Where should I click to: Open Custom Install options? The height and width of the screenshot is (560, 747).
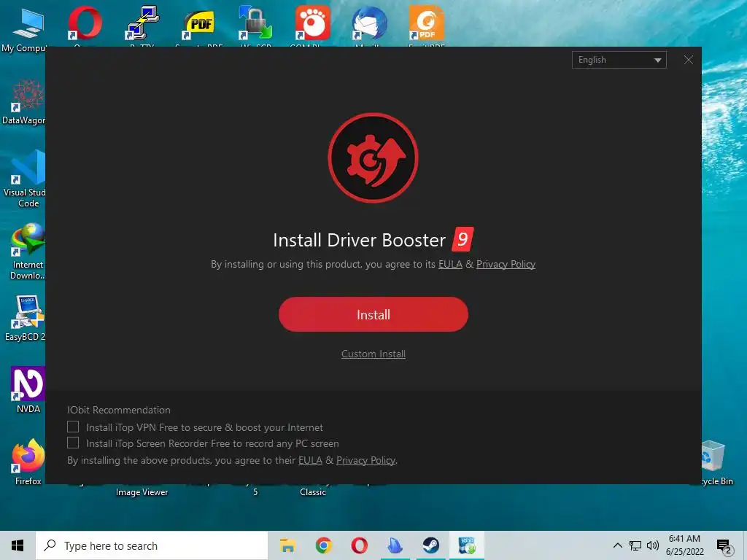(x=373, y=354)
